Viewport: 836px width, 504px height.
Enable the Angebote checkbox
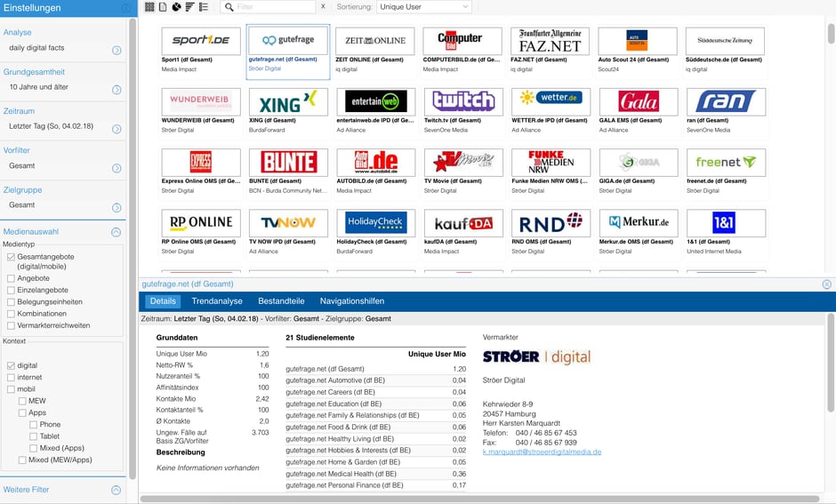pyautogui.click(x=11, y=278)
